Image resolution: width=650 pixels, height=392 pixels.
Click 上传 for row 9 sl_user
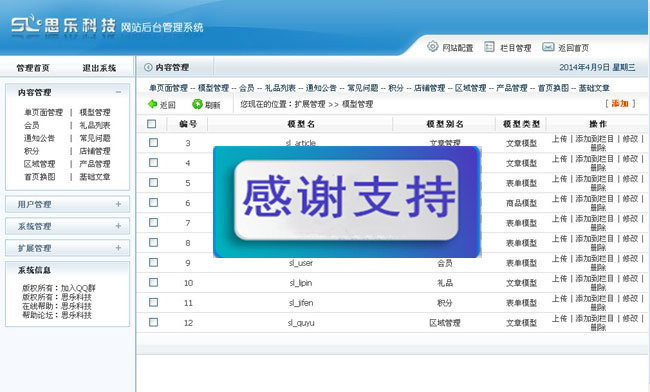tap(559, 259)
